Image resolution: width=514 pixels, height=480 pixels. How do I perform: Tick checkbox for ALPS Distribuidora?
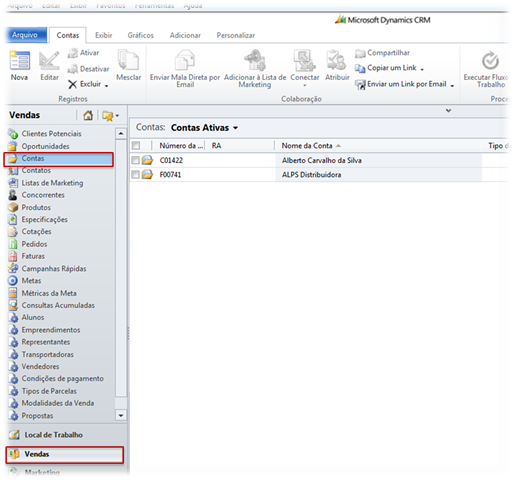pos(135,174)
